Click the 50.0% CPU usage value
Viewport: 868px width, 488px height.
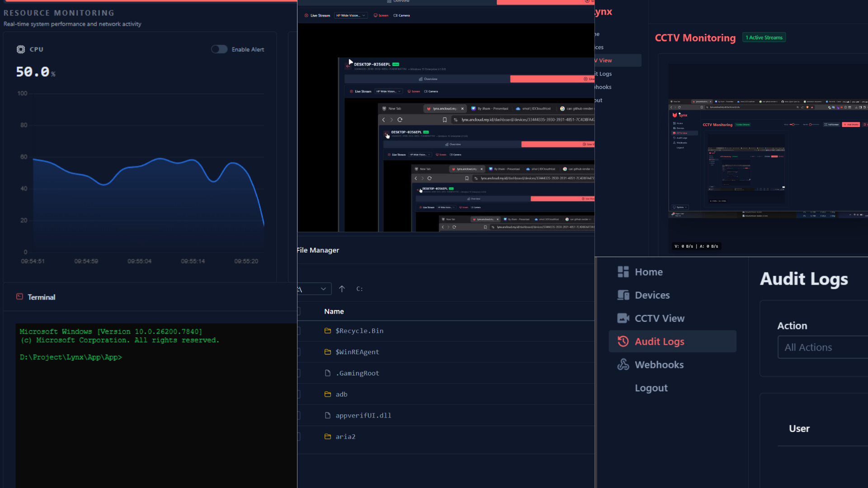click(35, 72)
